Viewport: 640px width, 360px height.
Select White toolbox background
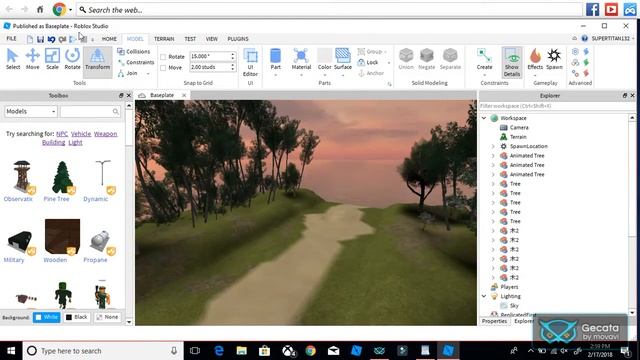tap(47, 317)
